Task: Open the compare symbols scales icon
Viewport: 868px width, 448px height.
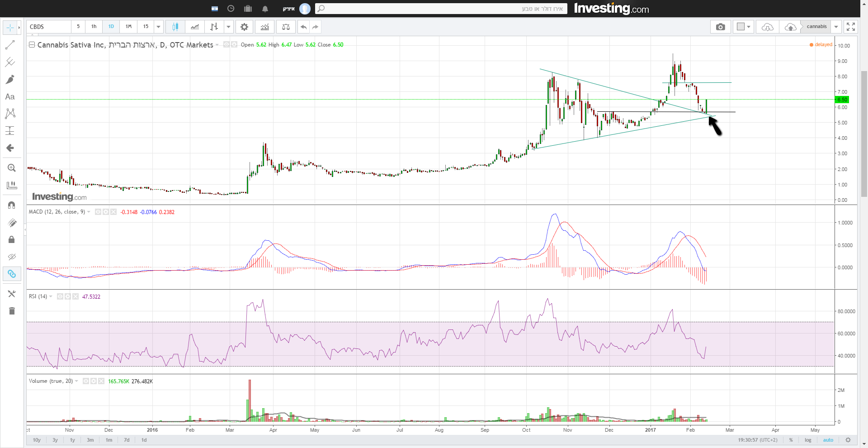Action: (x=286, y=27)
